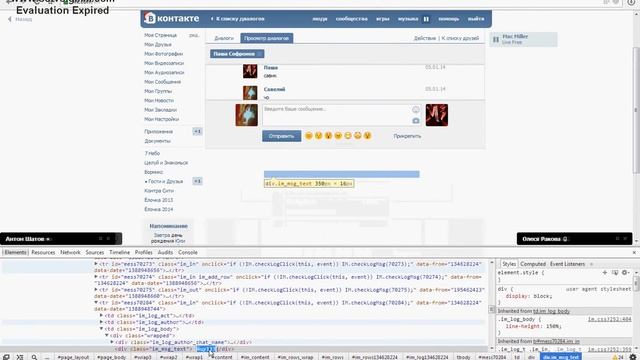This screenshot has width=640, height=360.
Task: Switch to the Resources tab in DevTools
Action: pyautogui.click(x=43, y=253)
